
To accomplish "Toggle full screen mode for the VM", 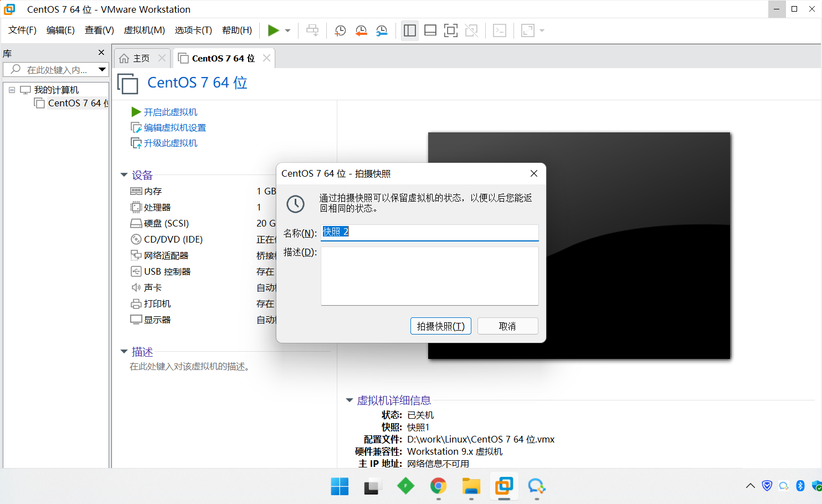I will click(x=451, y=30).
